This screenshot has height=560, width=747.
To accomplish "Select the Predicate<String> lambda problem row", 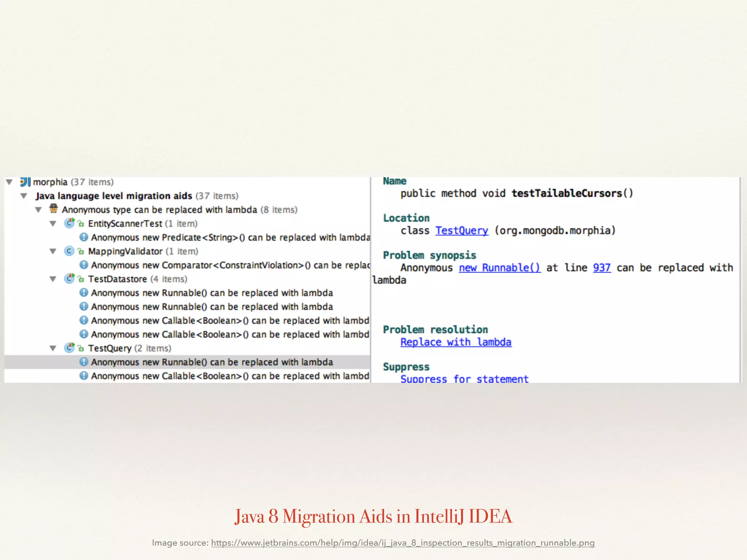I will click(x=187, y=237).
